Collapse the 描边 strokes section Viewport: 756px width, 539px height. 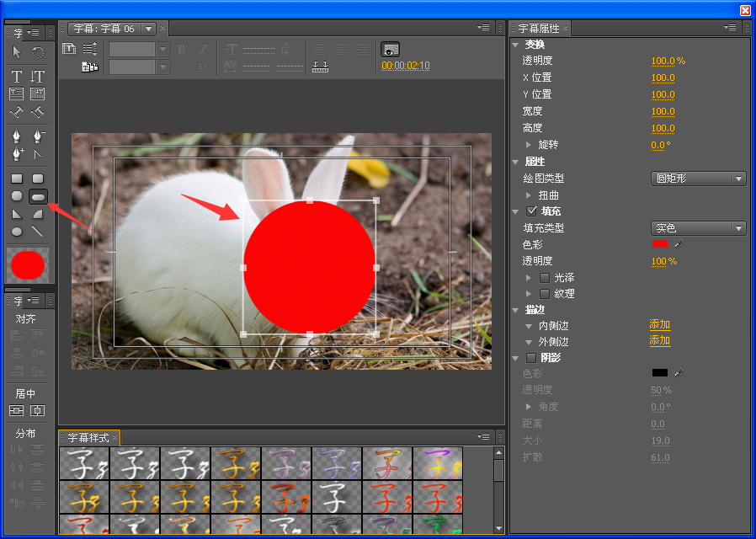[515, 310]
